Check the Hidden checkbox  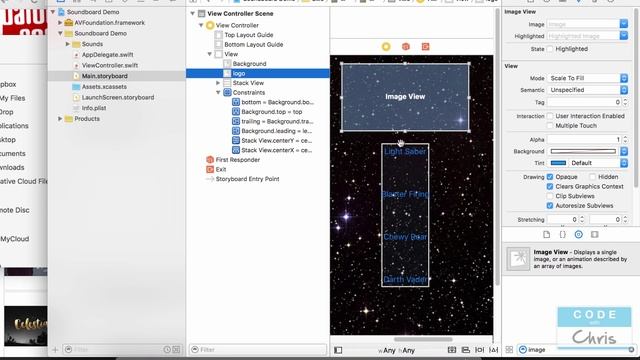tap(592, 177)
